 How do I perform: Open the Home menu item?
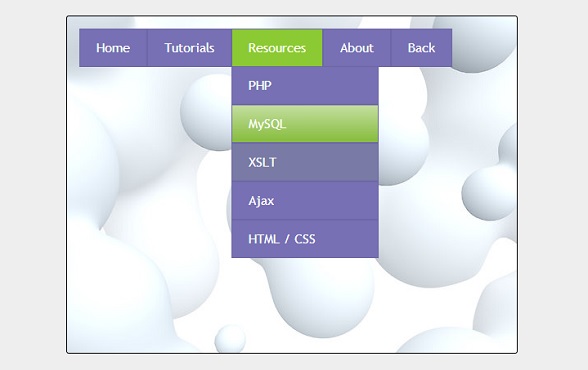coord(113,48)
